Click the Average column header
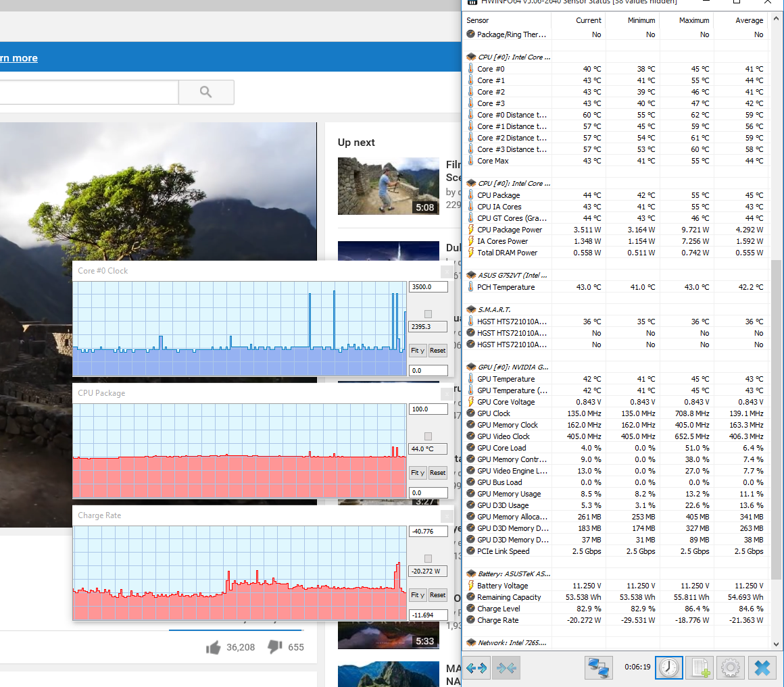 [x=741, y=20]
